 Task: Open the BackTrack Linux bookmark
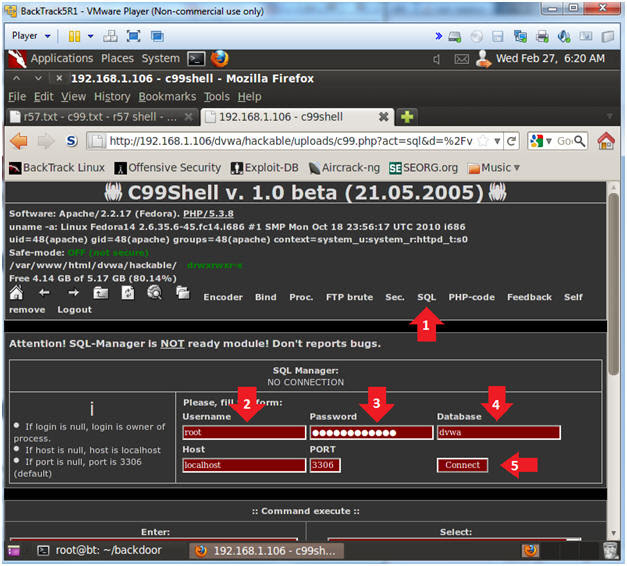[57, 168]
